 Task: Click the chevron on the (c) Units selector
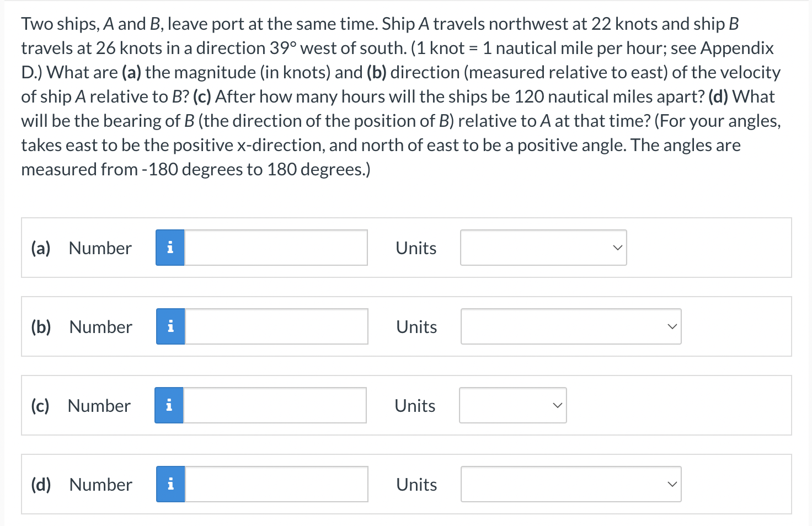pyautogui.click(x=558, y=405)
